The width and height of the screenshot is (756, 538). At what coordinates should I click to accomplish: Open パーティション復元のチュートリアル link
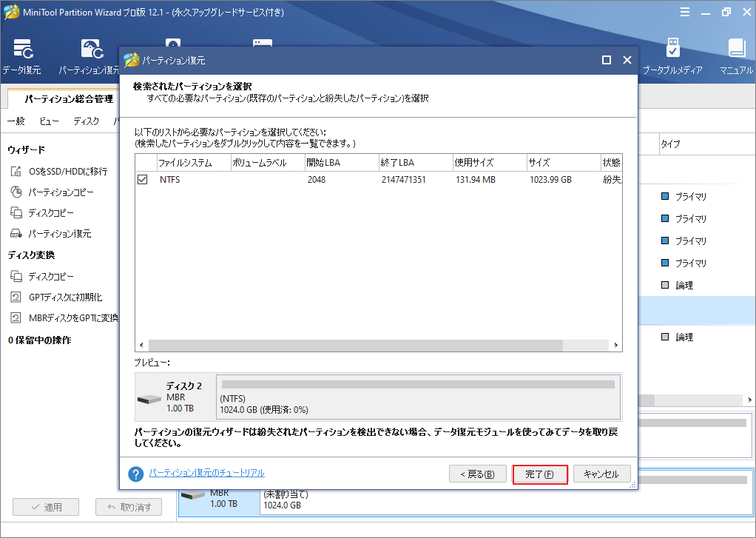point(206,473)
